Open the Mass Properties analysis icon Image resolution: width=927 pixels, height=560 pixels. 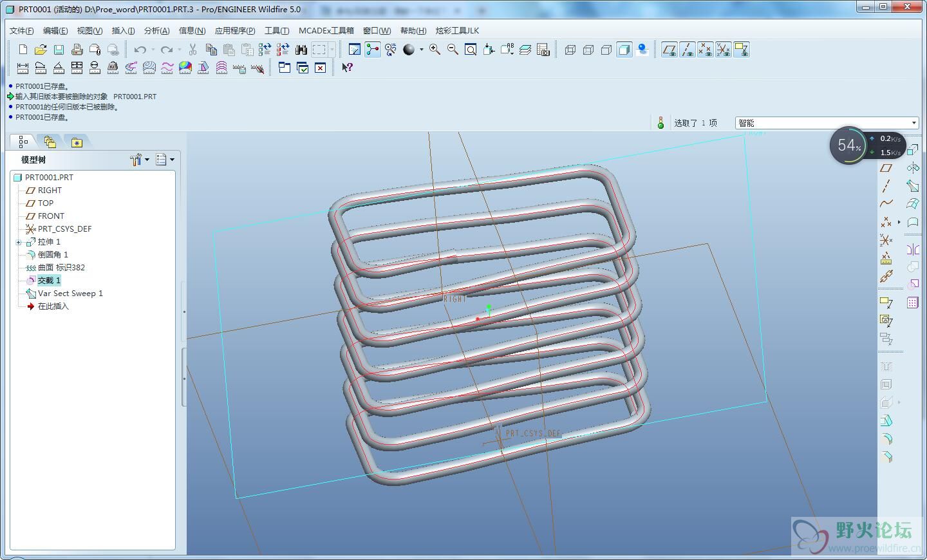pyautogui.click(x=113, y=68)
